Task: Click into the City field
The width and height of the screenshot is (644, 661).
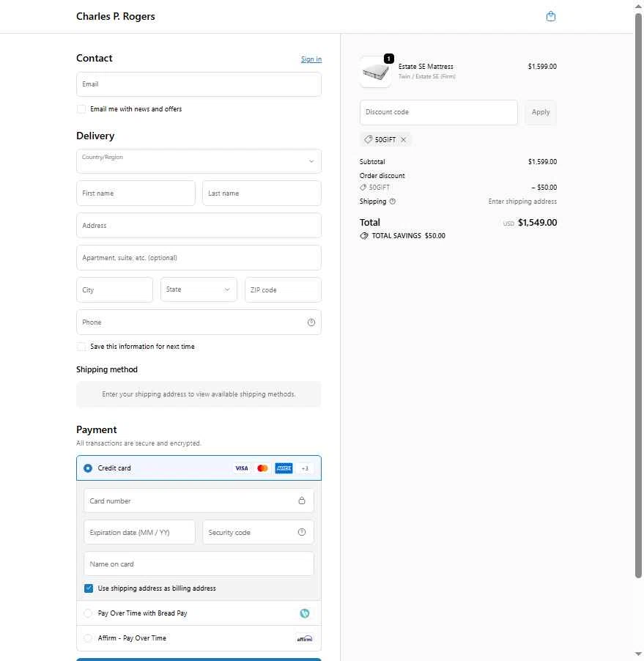Action: click(114, 289)
